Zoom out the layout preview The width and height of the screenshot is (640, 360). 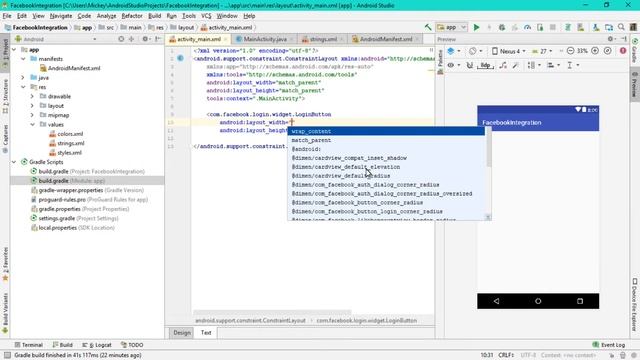click(571, 51)
